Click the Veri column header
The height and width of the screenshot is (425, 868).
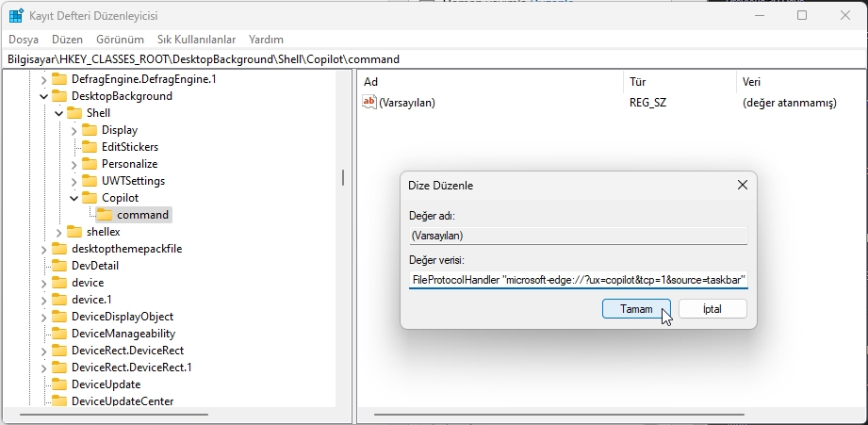pos(752,82)
